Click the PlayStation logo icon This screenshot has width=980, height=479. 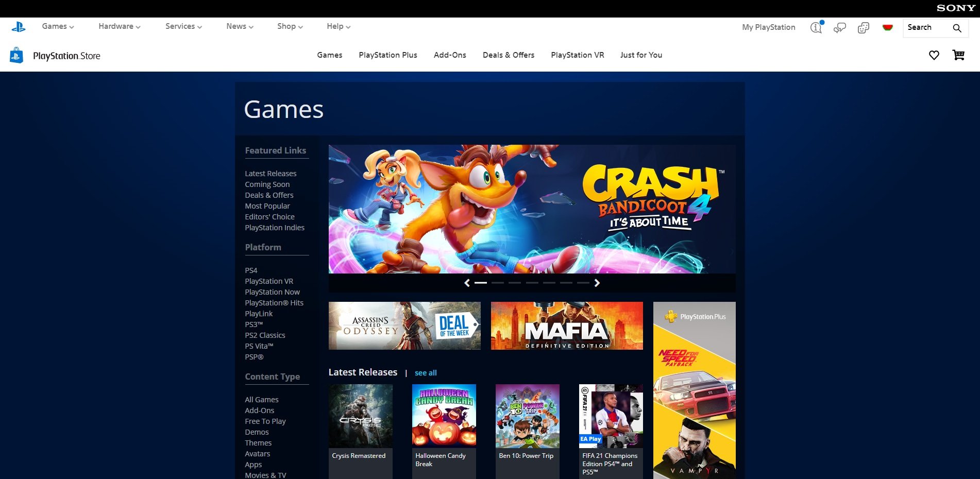(x=19, y=27)
